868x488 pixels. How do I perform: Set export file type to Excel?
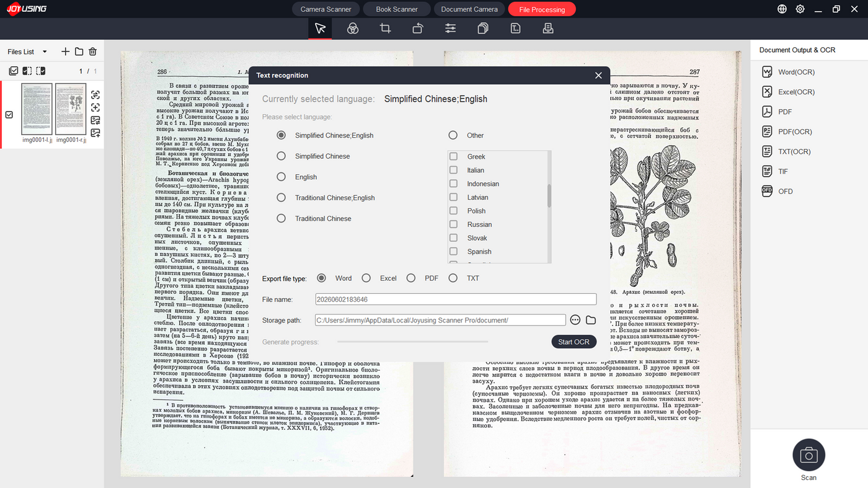click(x=366, y=278)
